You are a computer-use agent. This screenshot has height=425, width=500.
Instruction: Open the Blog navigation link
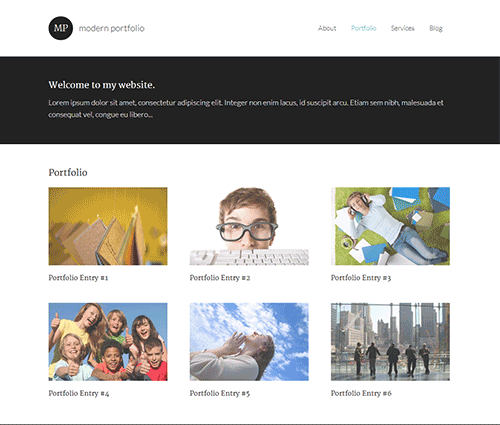click(436, 28)
